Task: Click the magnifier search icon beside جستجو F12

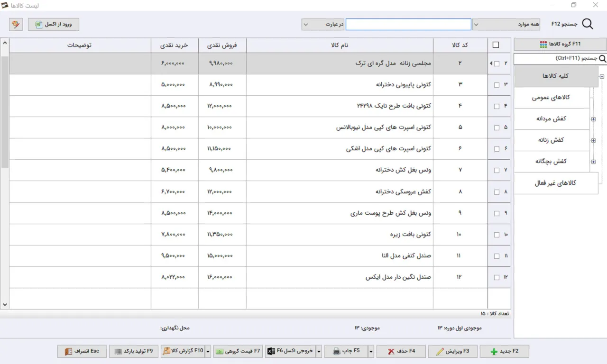Action: 588,24
